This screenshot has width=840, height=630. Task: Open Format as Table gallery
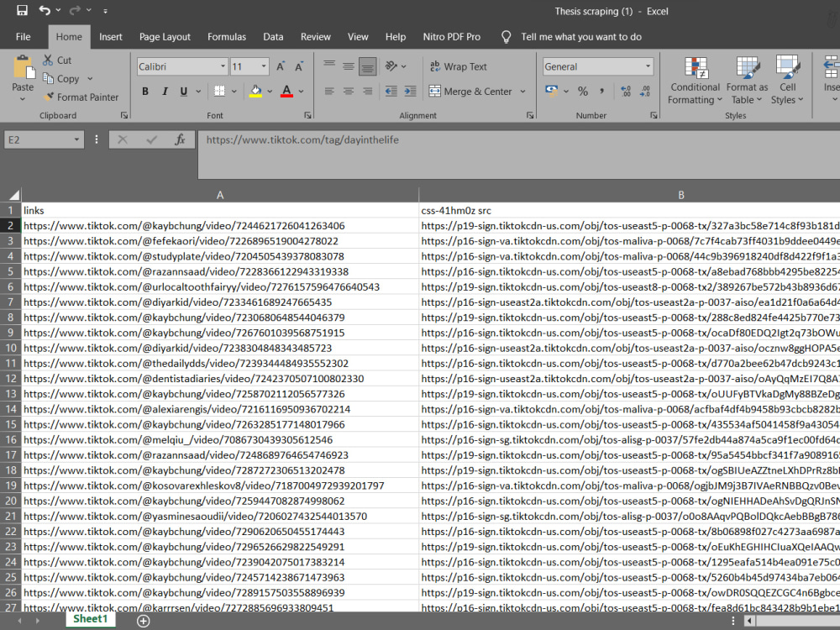pos(747,81)
